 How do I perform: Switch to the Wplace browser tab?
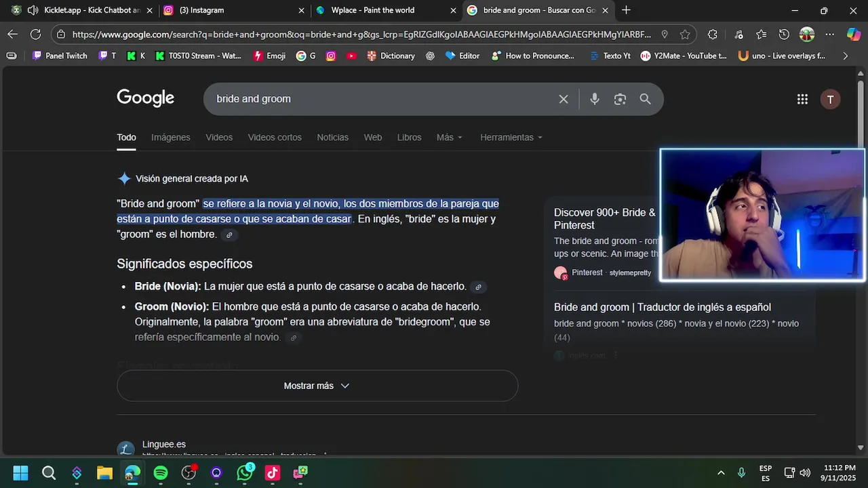click(387, 10)
